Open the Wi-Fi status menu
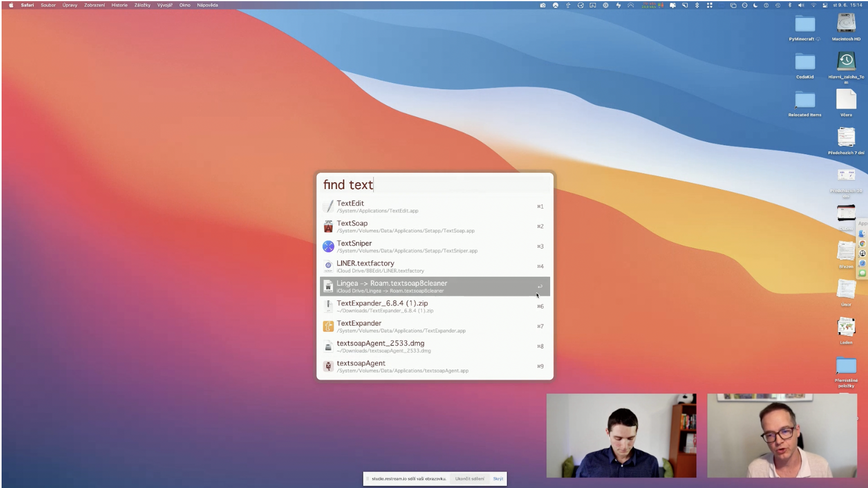Viewport: 868px width, 488px height. point(813,5)
